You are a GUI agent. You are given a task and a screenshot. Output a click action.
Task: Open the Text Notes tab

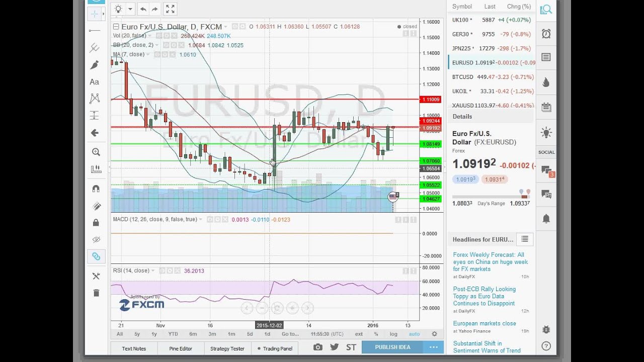click(x=134, y=348)
